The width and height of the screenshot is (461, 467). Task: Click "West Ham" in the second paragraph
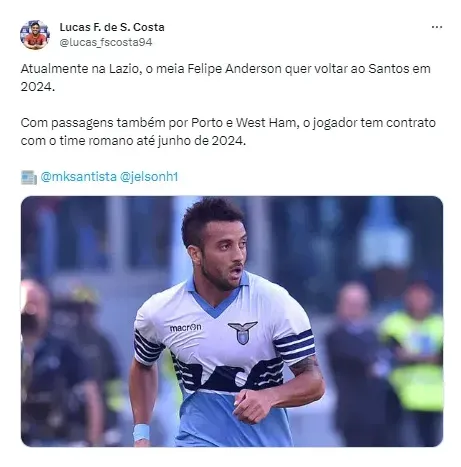tap(266, 123)
